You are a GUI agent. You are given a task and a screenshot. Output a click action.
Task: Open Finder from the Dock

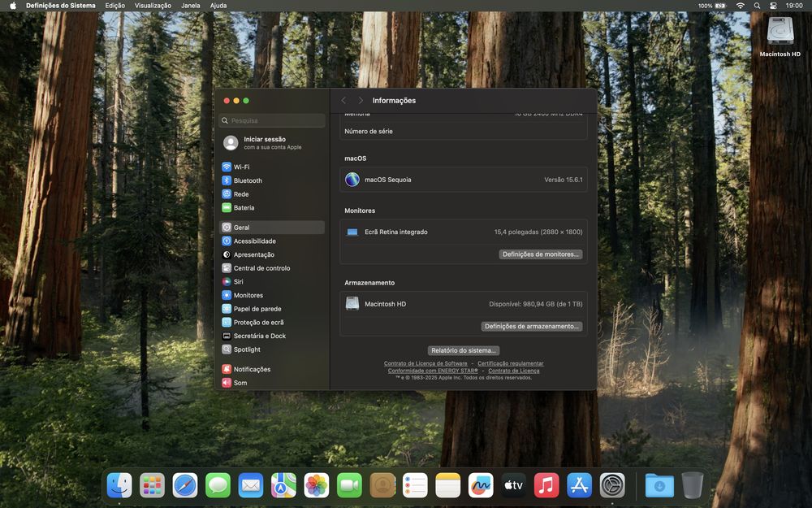(x=119, y=486)
